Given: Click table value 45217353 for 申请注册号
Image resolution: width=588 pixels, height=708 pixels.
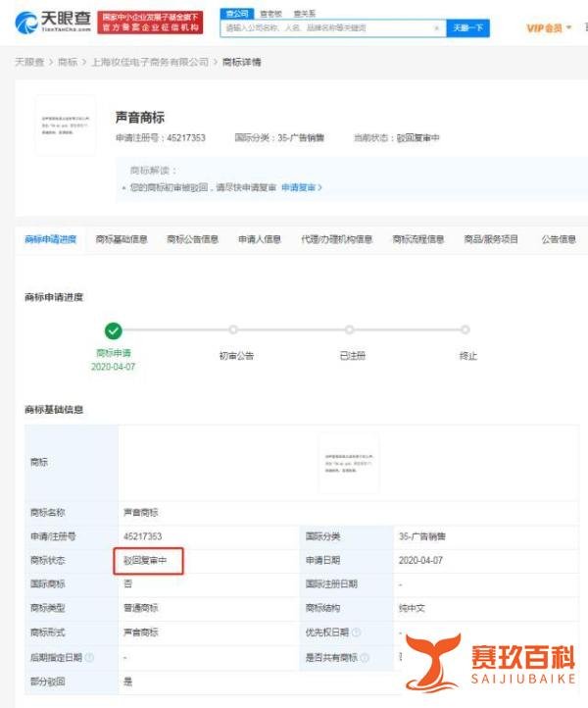Looking at the screenshot, I should tap(143, 536).
